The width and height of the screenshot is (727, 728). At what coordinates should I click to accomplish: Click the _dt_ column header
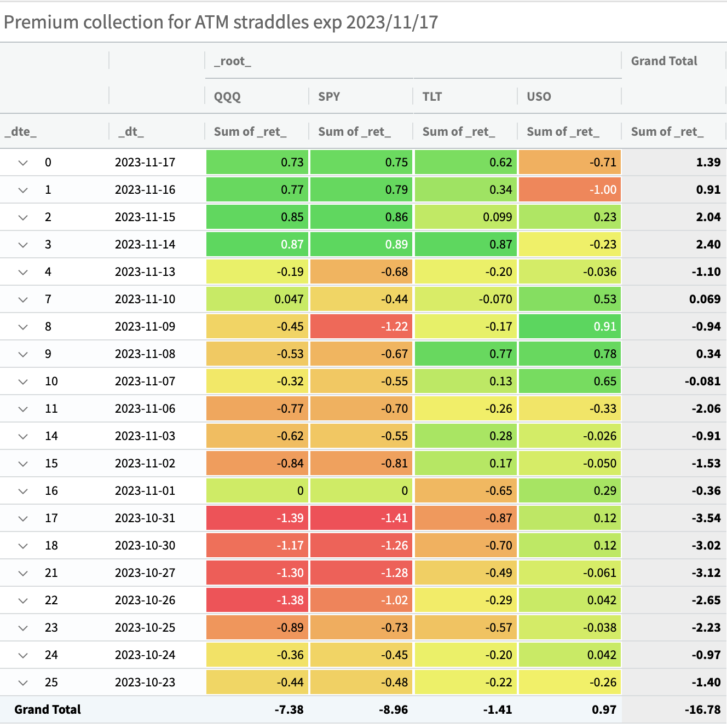pos(131,131)
